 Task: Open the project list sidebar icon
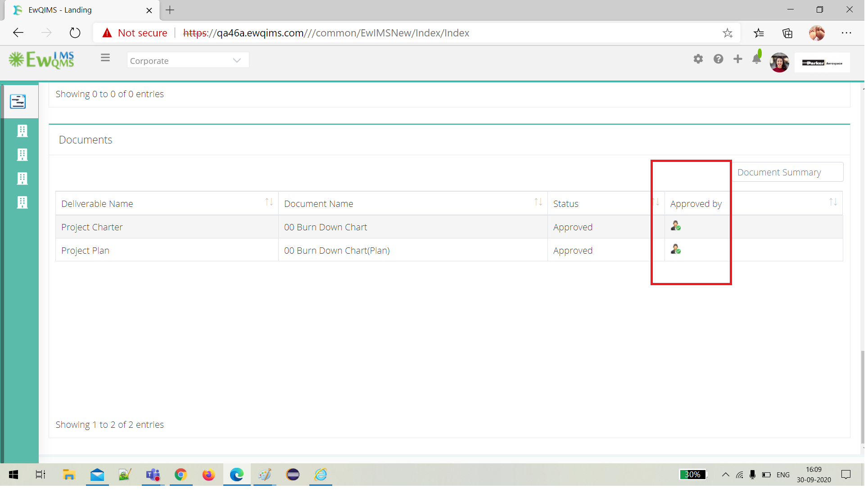[x=18, y=102]
